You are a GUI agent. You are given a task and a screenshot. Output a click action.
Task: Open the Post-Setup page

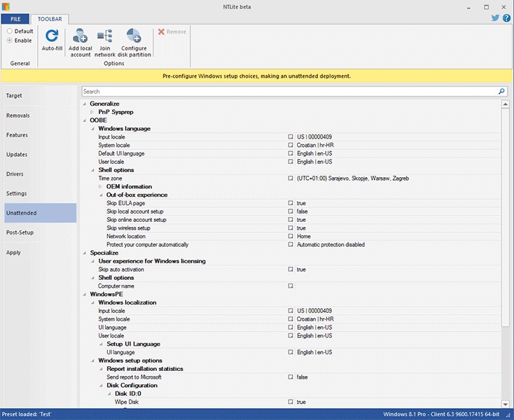tap(20, 232)
